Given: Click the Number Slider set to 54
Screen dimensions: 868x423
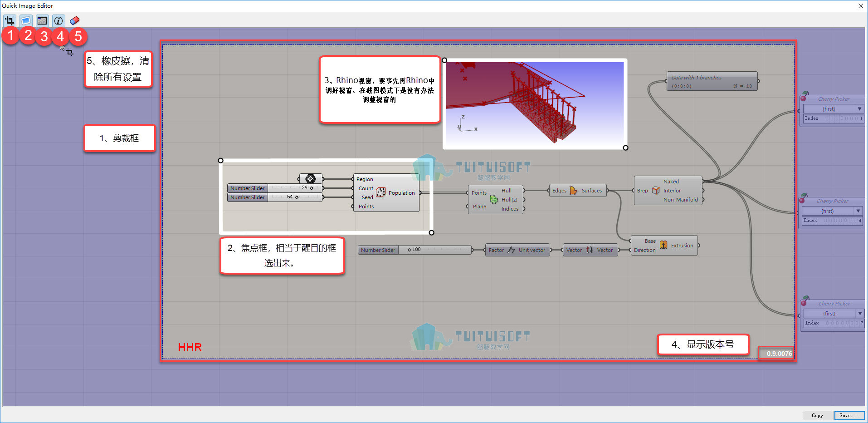Looking at the screenshot, I should (x=275, y=197).
